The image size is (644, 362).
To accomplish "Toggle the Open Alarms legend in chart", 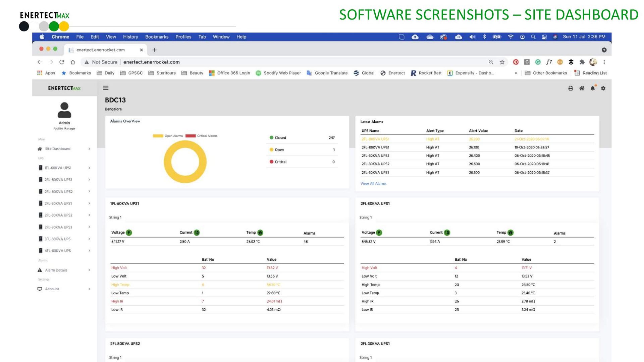I will pyautogui.click(x=168, y=136).
